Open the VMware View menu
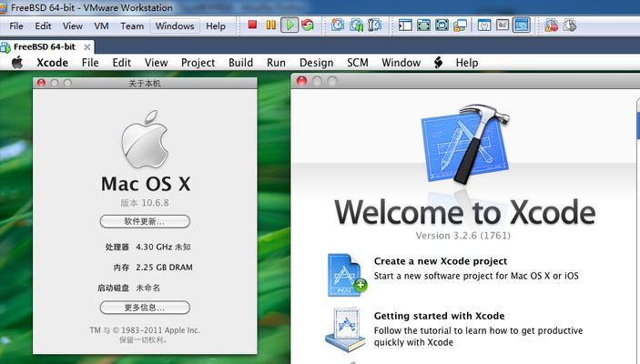This screenshot has width=640, height=364. point(73,26)
